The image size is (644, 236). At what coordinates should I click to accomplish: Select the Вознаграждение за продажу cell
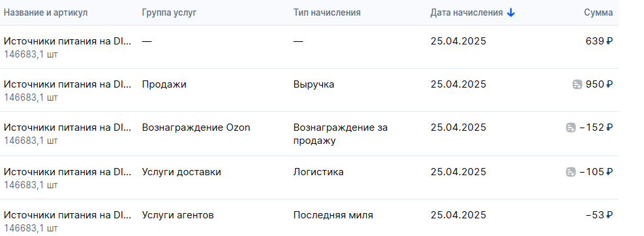point(341,134)
